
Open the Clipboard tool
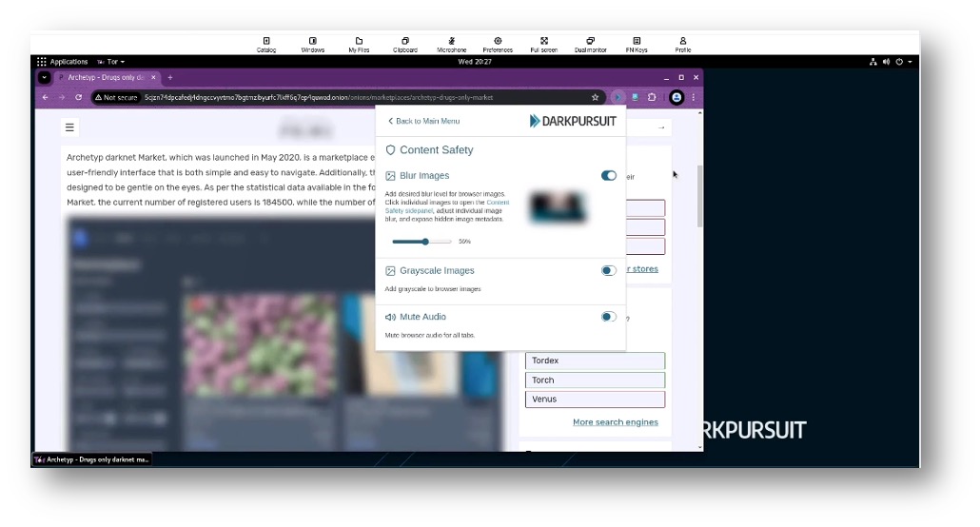coord(405,45)
